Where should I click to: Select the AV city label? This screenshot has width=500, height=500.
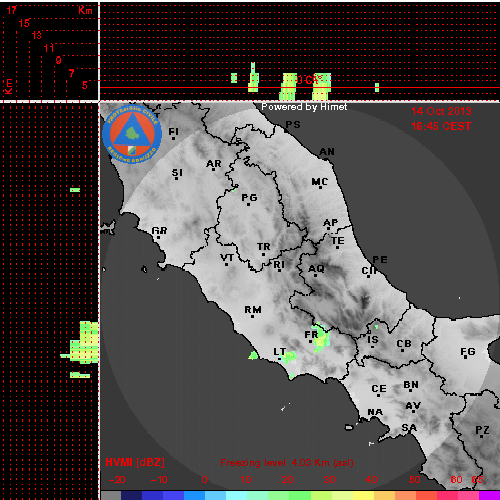point(413,406)
